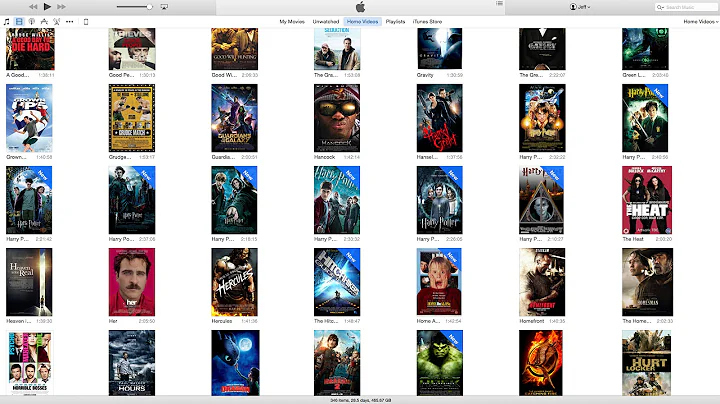Open the Hancock movie poster
This screenshot has width=720, height=404.
pos(337,118)
